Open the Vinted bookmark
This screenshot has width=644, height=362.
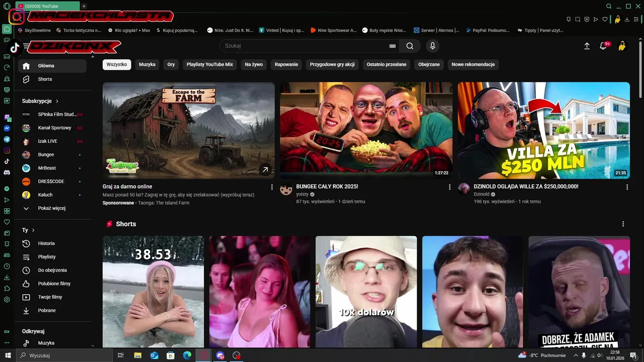(x=282, y=30)
